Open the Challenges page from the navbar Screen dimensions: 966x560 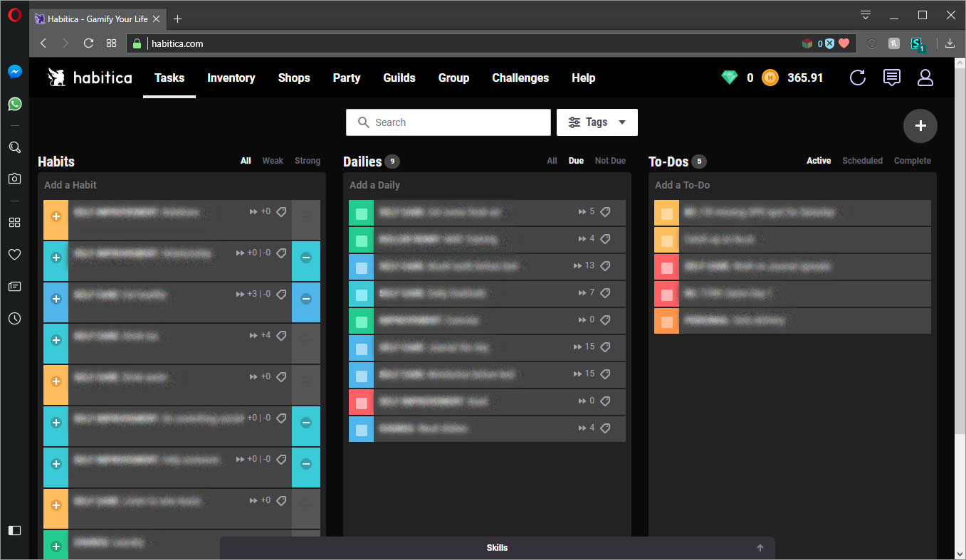click(520, 78)
